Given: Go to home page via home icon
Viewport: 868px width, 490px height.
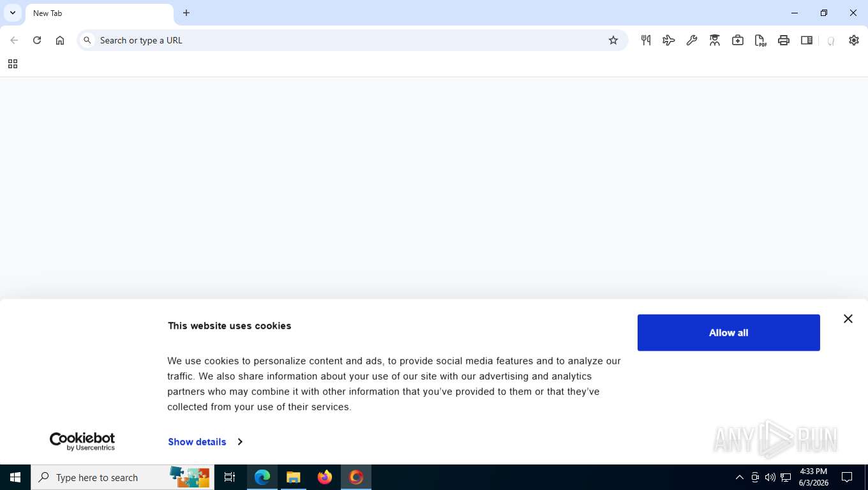Looking at the screenshot, I should click(x=60, y=40).
